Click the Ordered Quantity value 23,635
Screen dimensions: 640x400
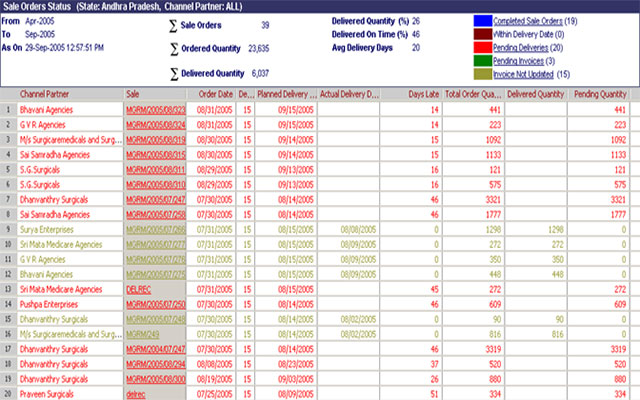(x=258, y=49)
